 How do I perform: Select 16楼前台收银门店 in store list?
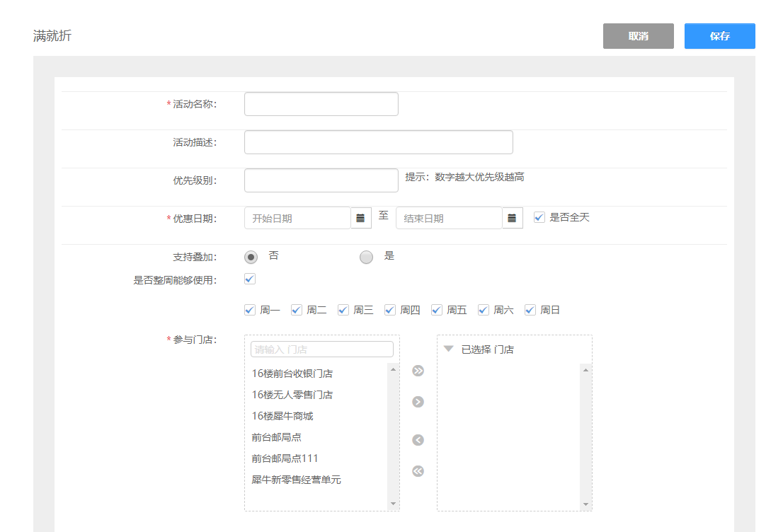pyautogui.click(x=292, y=374)
